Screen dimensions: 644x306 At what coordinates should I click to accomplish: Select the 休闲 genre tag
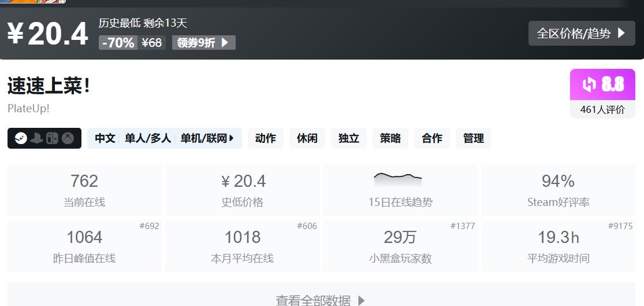[x=307, y=138]
